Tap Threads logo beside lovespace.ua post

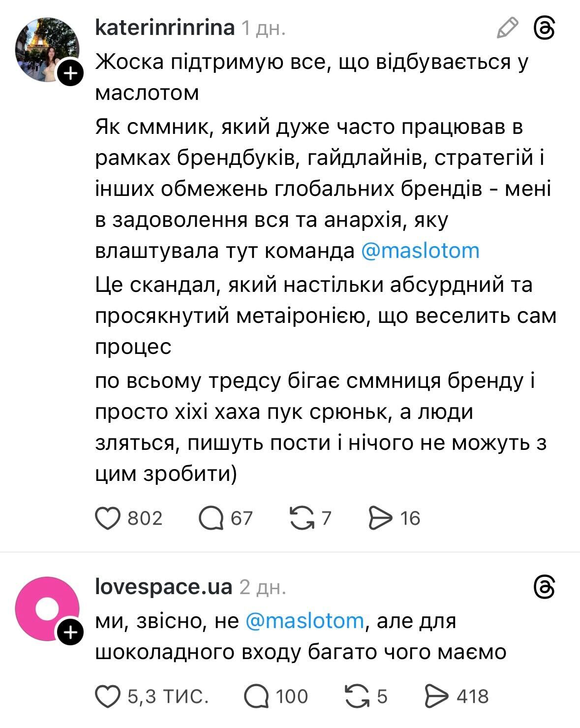tap(545, 587)
